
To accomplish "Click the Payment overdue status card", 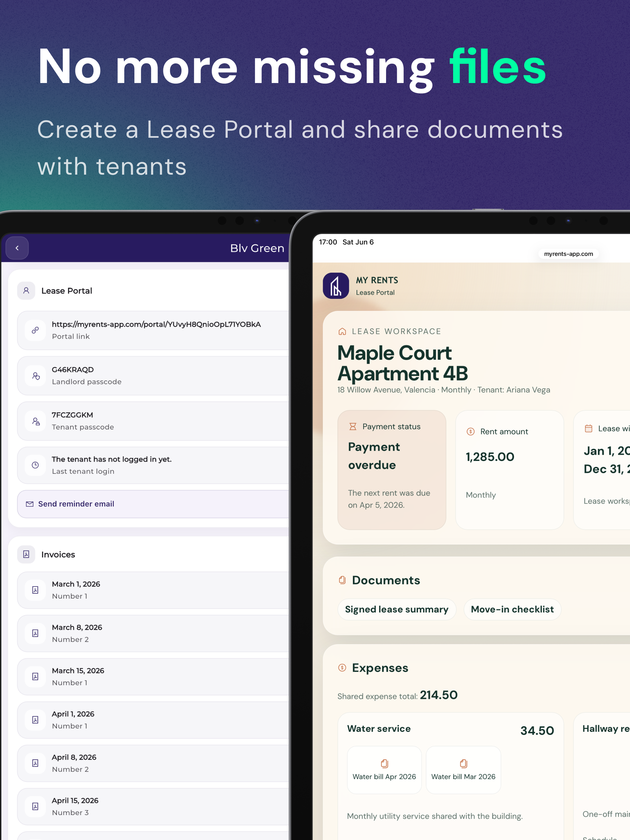I will point(392,470).
